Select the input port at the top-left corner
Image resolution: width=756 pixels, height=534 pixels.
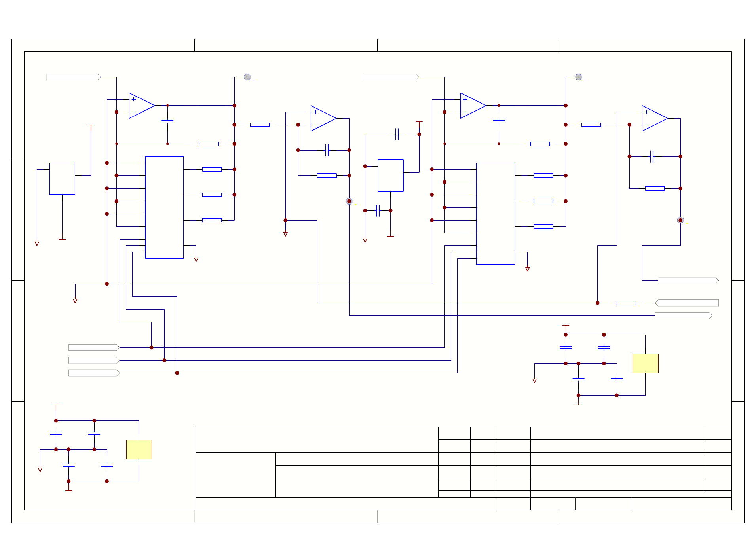[x=73, y=77]
